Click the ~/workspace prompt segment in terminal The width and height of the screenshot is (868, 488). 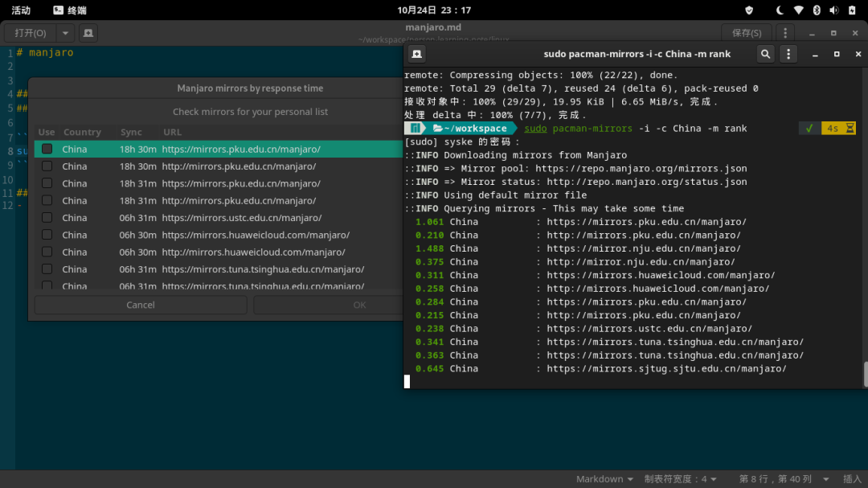point(470,129)
